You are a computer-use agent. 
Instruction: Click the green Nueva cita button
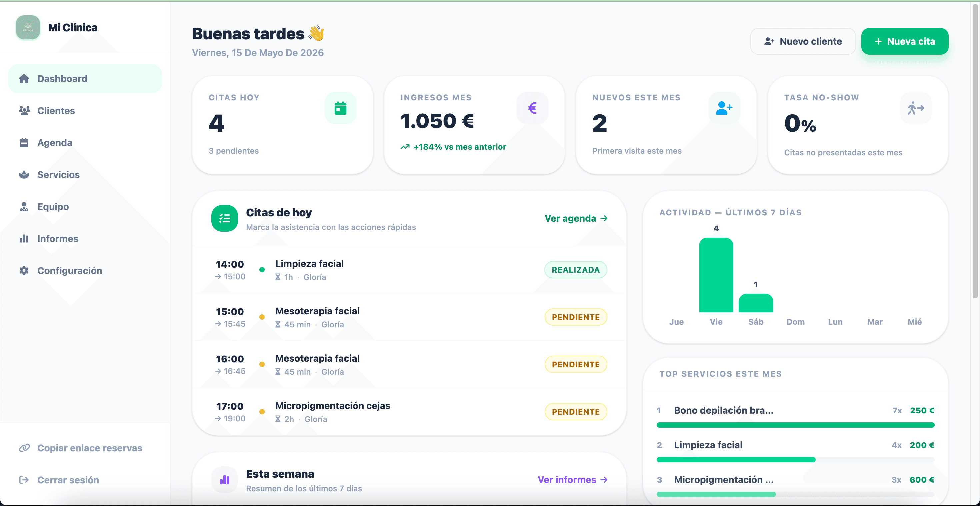tap(905, 41)
